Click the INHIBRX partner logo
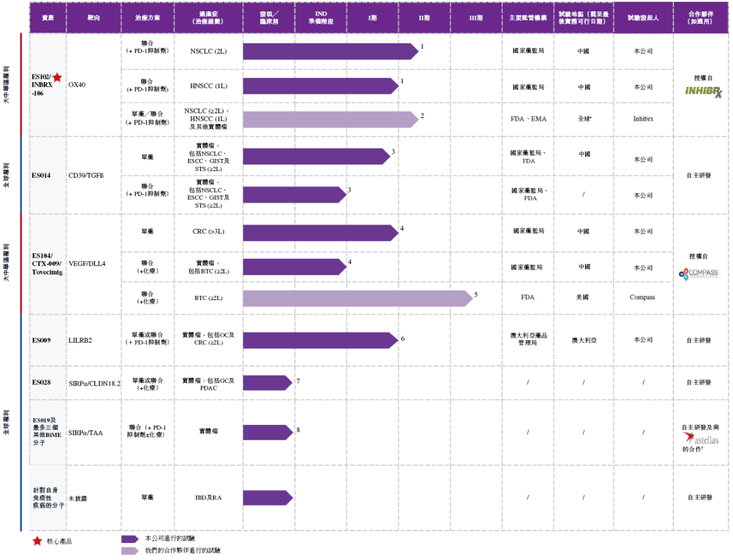The height and width of the screenshot is (560, 733). [704, 92]
